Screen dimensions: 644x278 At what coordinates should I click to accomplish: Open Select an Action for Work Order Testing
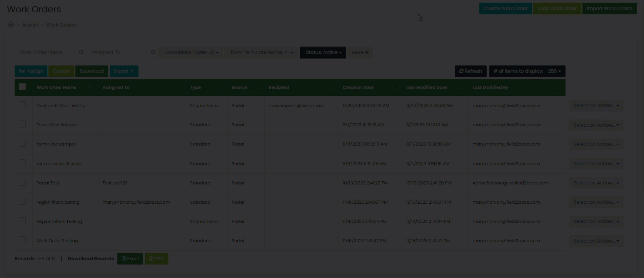point(596,241)
